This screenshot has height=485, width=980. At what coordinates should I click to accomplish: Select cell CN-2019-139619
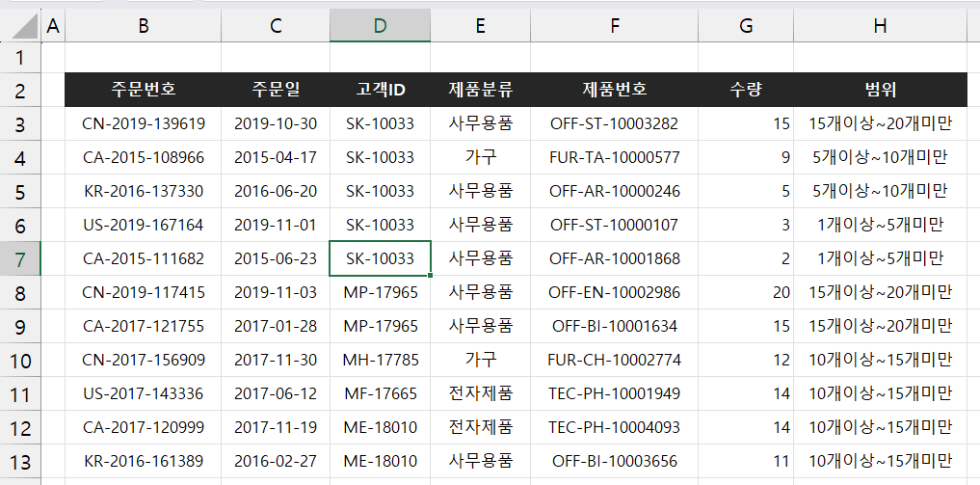(x=144, y=123)
